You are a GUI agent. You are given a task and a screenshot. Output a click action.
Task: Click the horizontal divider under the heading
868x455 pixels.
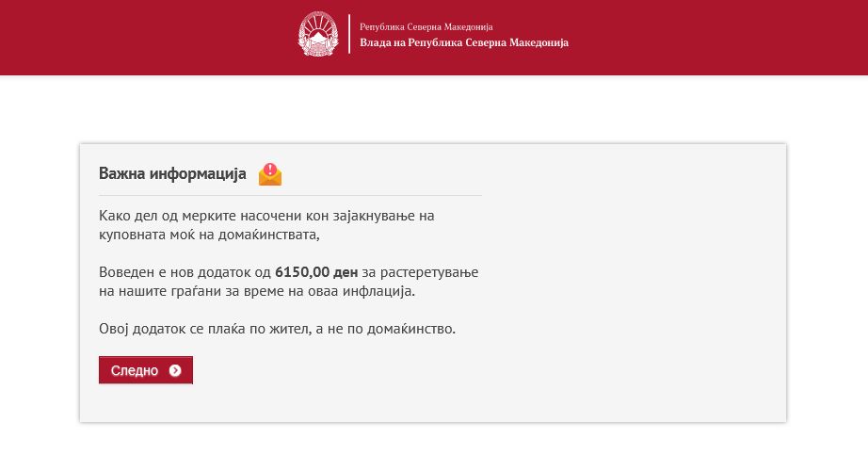tap(290, 196)
